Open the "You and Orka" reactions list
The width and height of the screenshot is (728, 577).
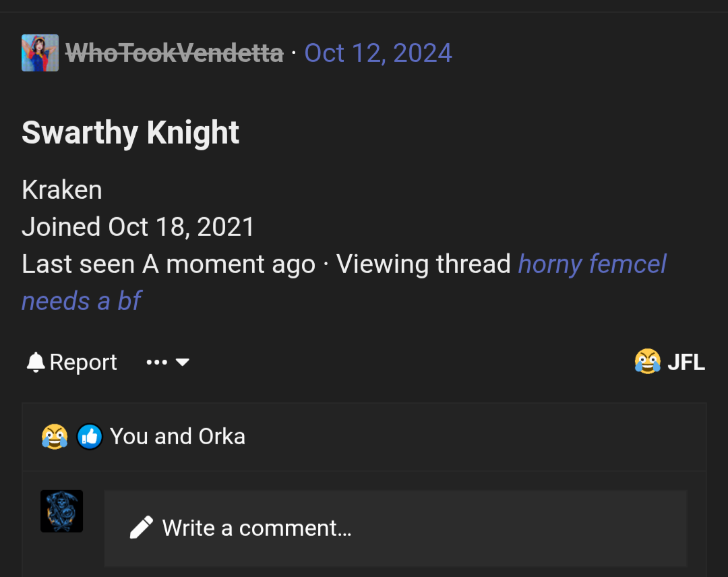click(177, 437)
